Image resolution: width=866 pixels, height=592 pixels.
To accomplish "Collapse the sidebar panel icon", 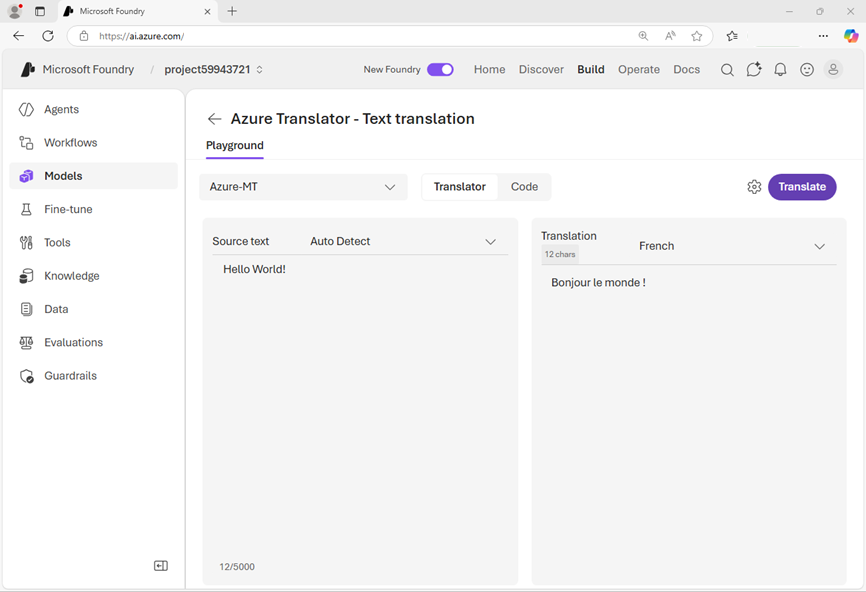I will (x=161, y=565).
